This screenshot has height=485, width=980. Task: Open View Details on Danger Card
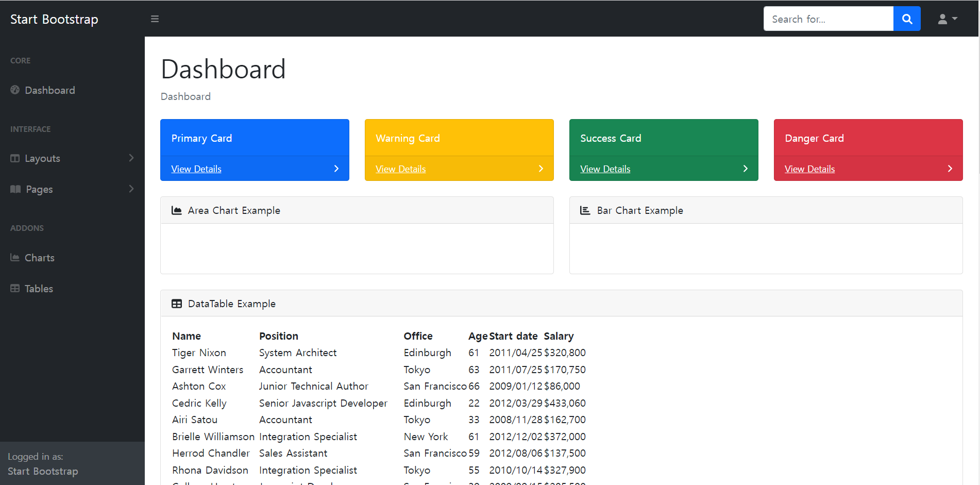[x=810, y=169]
